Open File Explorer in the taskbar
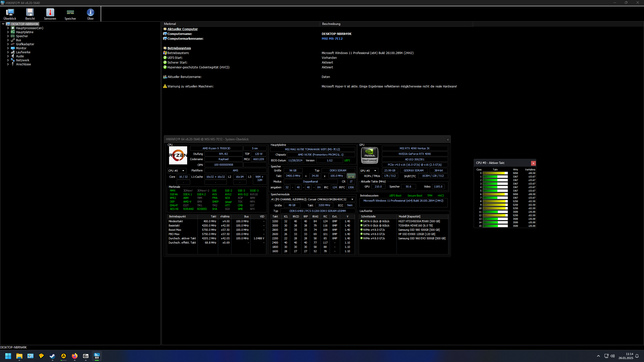This screenshot has height=362, width=644. 19,356
